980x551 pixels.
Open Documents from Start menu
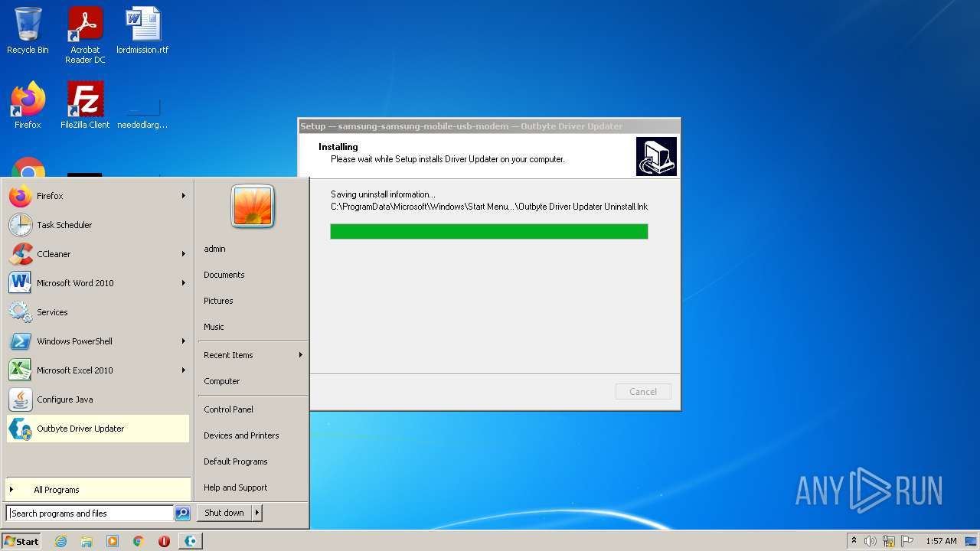[x=253, y=275]
